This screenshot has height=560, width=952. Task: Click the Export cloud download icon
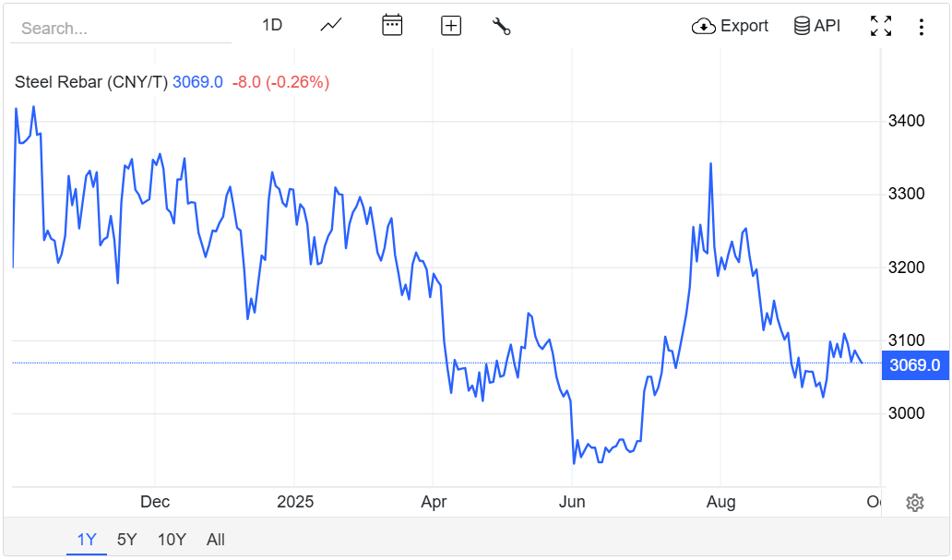click(704, 26)
